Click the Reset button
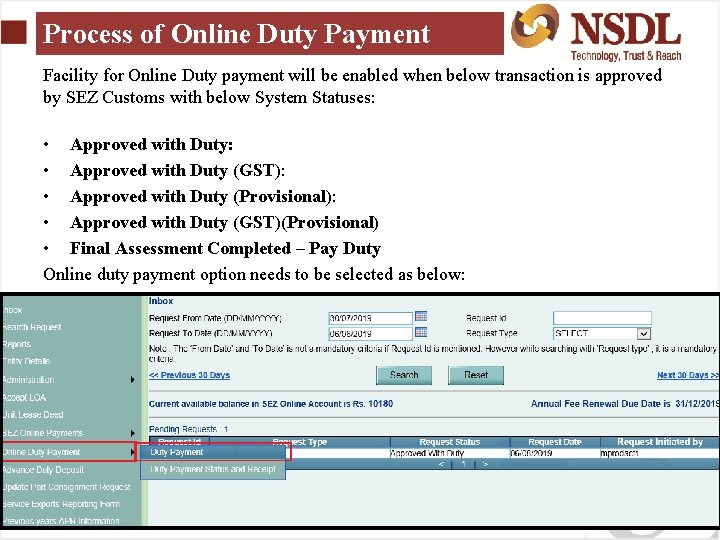 coord(476,375)
